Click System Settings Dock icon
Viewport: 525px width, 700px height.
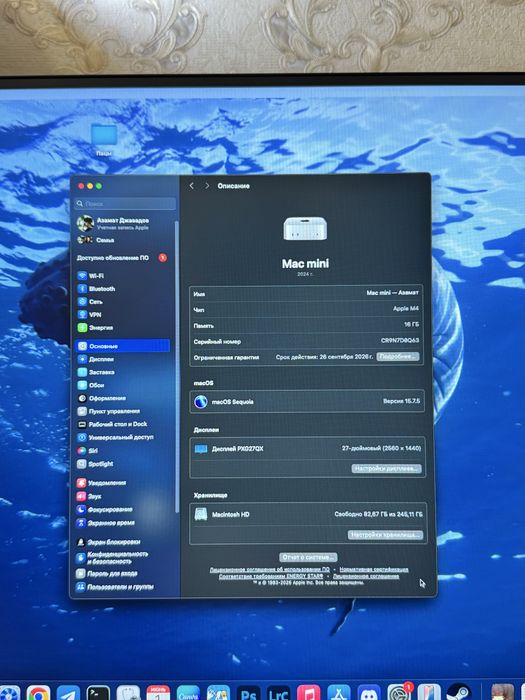tap(399, 693)
